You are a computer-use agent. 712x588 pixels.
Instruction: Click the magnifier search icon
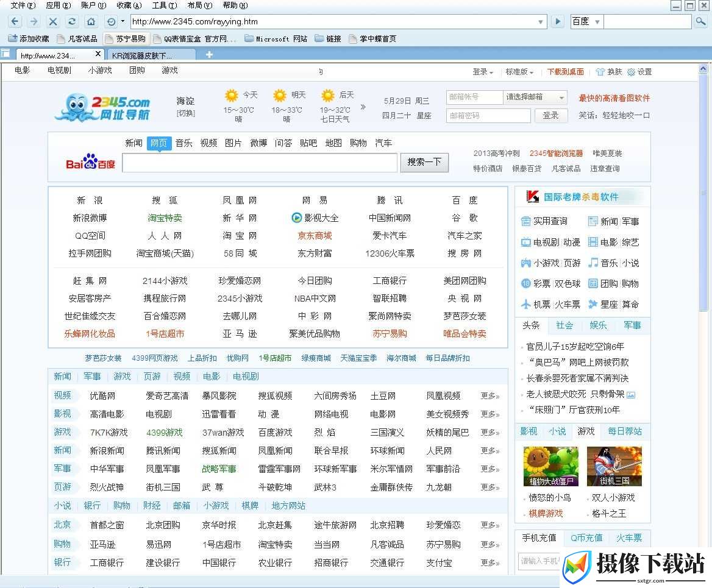700,21
